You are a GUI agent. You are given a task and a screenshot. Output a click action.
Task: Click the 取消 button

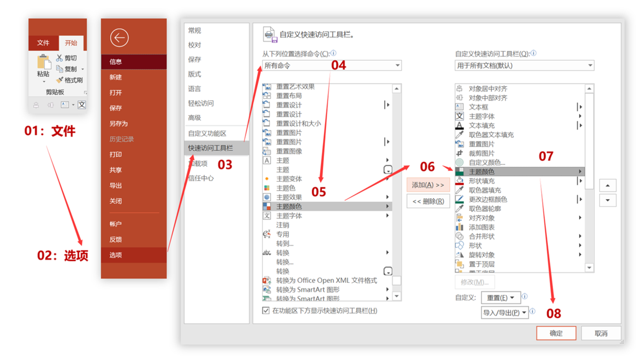pyautogui.click(x=601, y=333)
